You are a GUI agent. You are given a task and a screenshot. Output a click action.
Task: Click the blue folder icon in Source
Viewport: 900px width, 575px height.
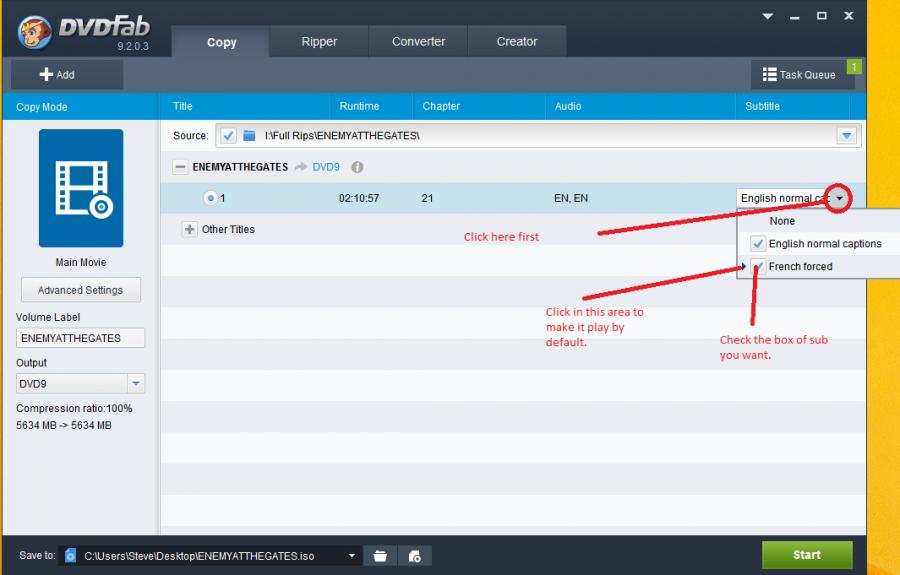click(x=250, y=136)
